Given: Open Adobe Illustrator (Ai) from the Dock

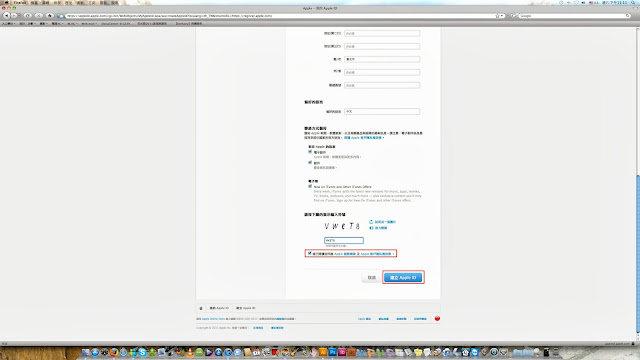Looking at the screenshot, I should click(323, 352).
